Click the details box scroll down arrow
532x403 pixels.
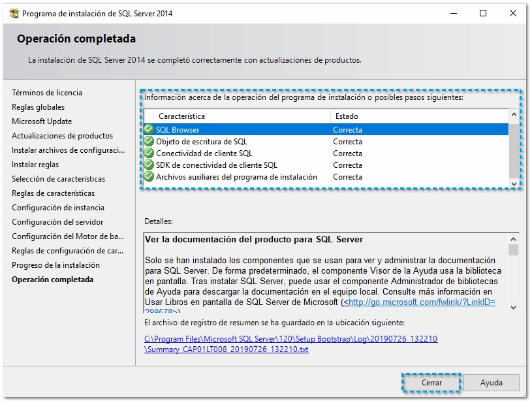pyautogui.click(x=513, y=308)
